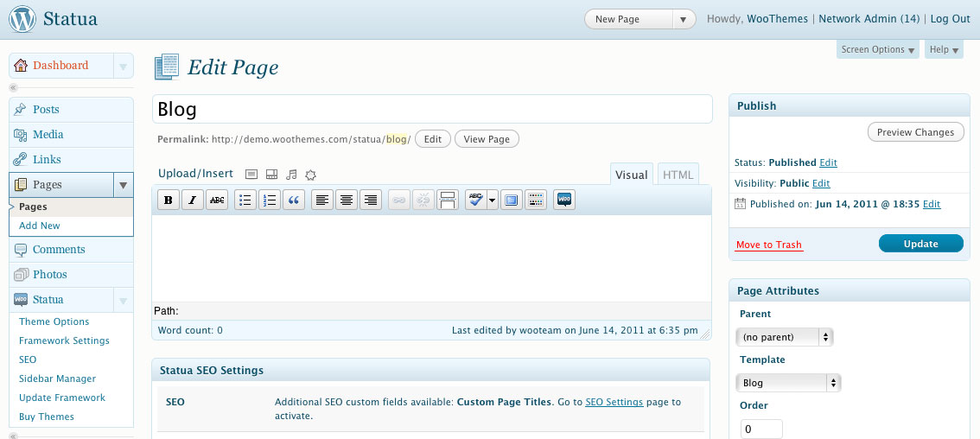
Task: Edit the Published on date link
Action: pyautogui.click(x=932, y=205)
